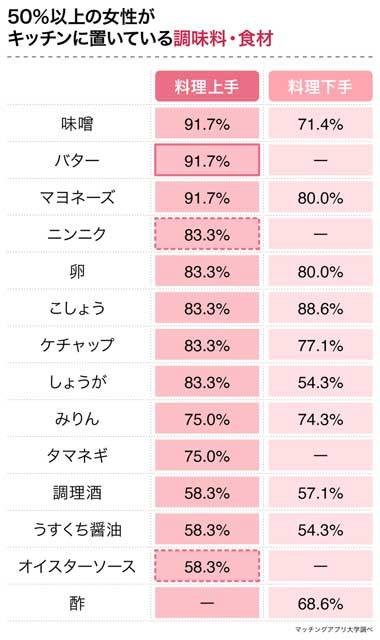Click the 調理酒 57.1% cell
380x640 pixels.
pos(320,493)
